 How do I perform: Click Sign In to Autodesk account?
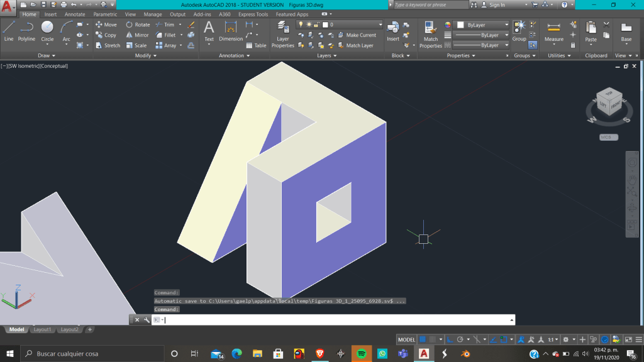tap(497, 5)
